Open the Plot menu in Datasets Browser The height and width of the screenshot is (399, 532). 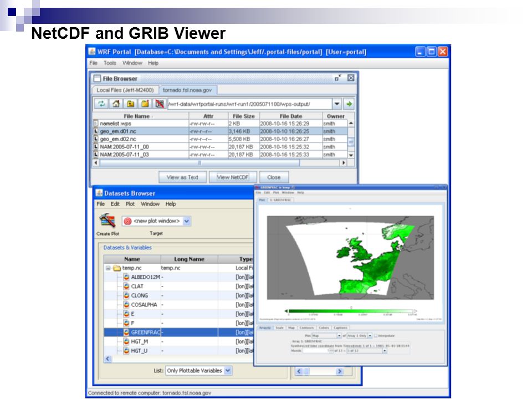coord(130,204)
